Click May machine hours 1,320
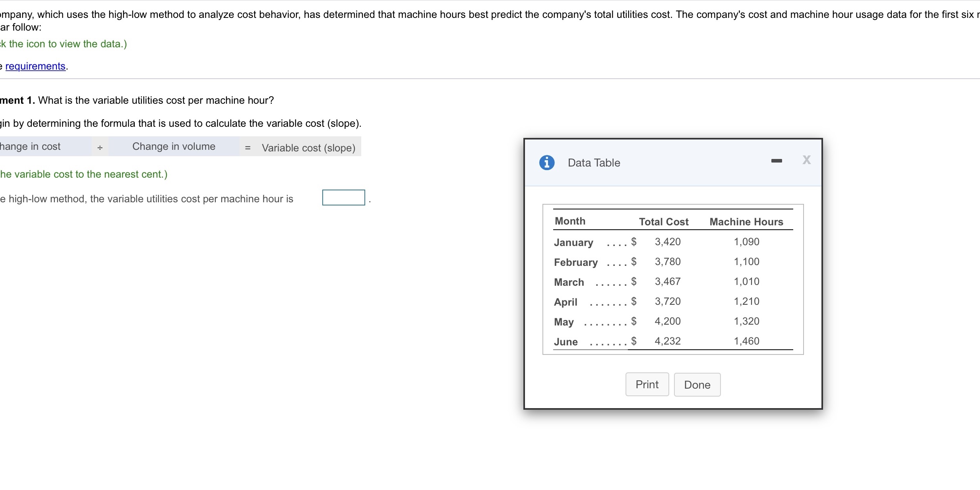The height and width of the screenshot is (490, 980). coord(746,321)
